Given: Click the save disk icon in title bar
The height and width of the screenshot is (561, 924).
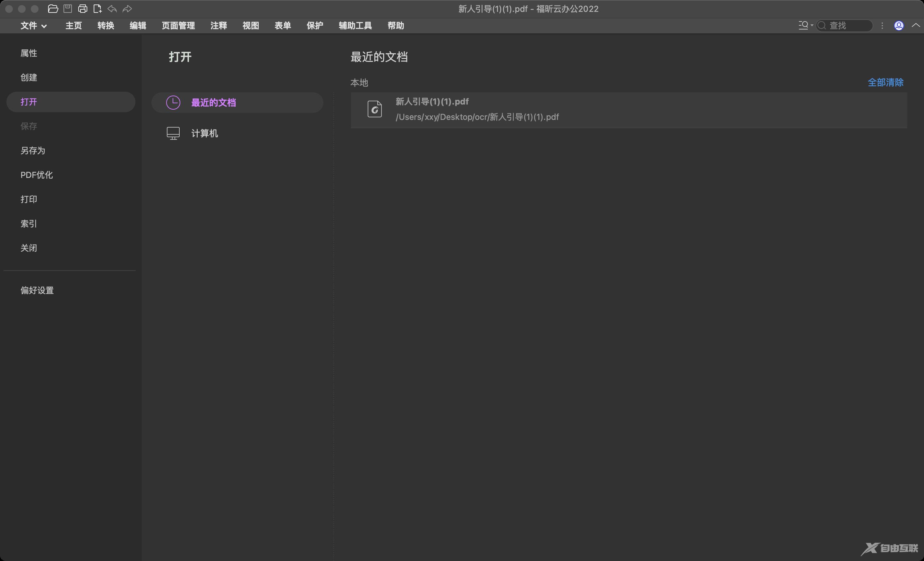Looking at the screenshot, I should pyautogui.click(x=67, y=9).
